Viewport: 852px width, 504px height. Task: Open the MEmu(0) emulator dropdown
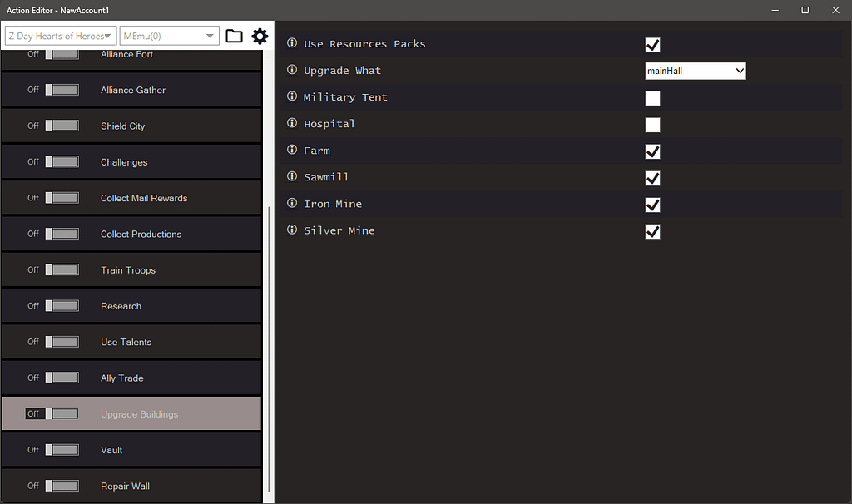click(x=169, y=36)
